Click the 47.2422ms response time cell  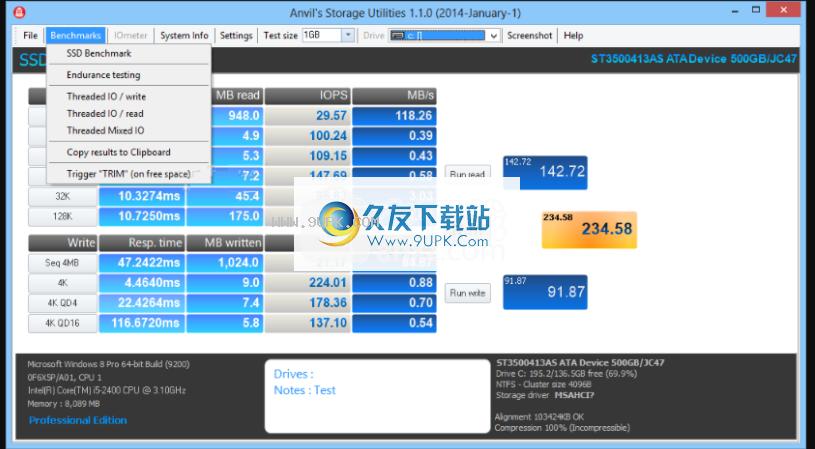(x=142, y=263)
